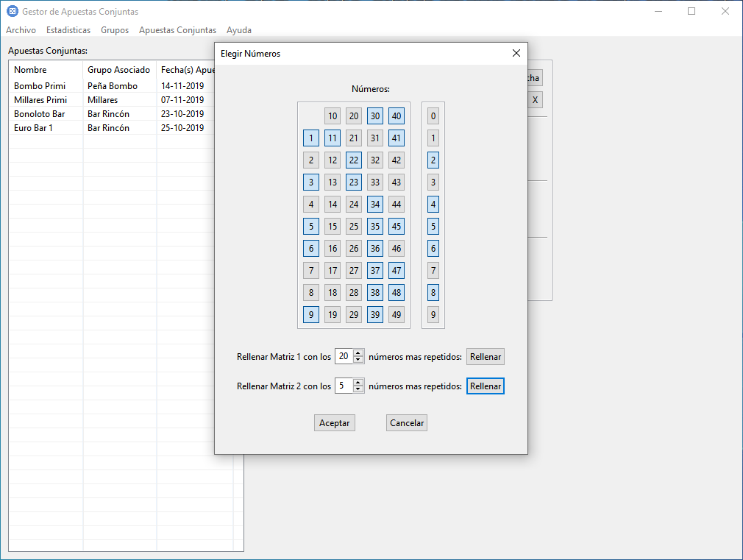
Task: Select number 12 in the numbers grid
Action: [x=333, y=160]
